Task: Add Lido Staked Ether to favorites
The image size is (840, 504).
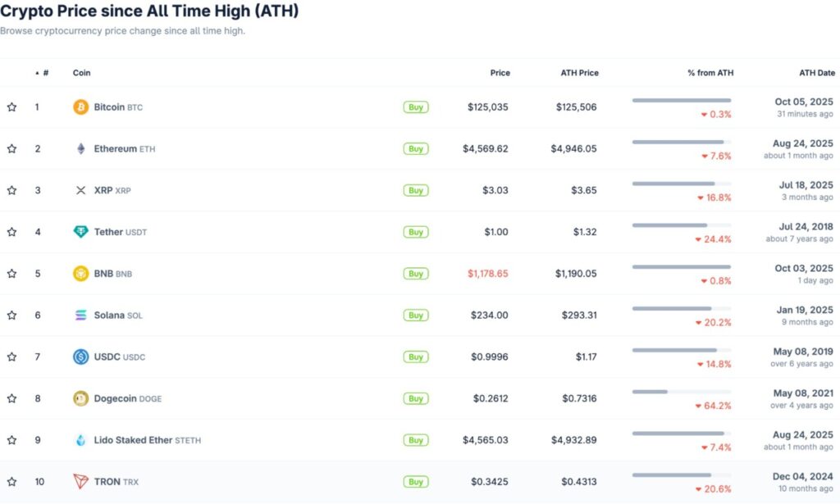Action: pos(12,440)
